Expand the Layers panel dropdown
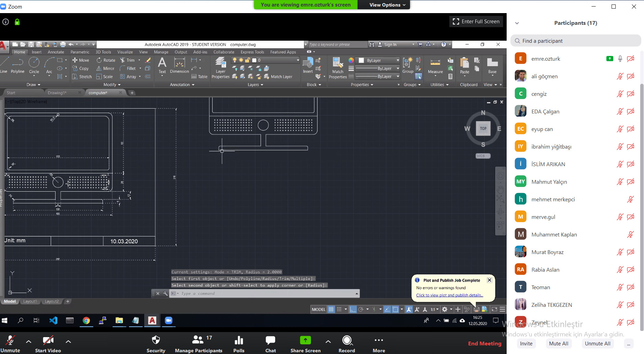 pyautogui.click(x=255, y=84)
